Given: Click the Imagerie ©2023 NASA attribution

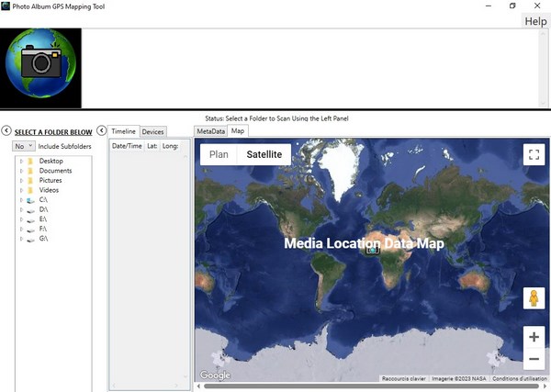Looking at the screenshot, I should [459, 378].
